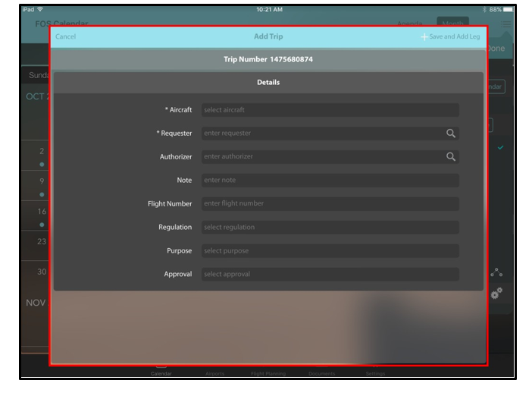Open the select aircraft dropdown
The image size is (532, 396).
pyautogui.click(x=330, y=110)
